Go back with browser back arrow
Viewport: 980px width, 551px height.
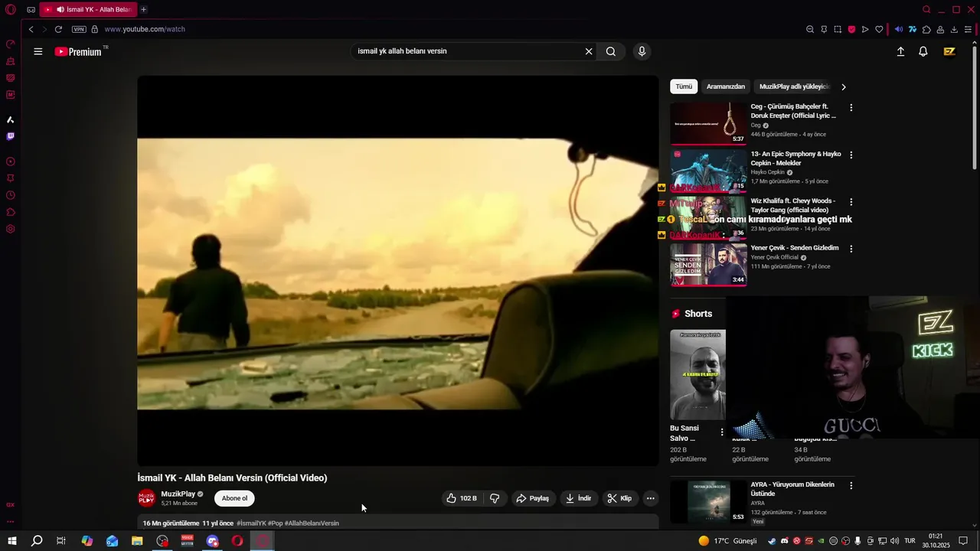31,29
